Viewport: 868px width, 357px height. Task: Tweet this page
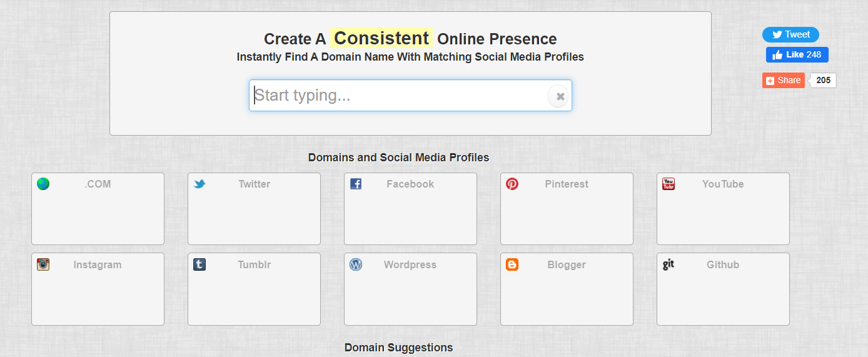790,35
